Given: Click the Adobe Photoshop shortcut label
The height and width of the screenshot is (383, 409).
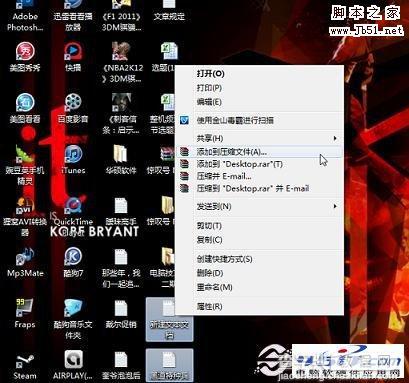Looking at the screenshot, I should [25, 22].
